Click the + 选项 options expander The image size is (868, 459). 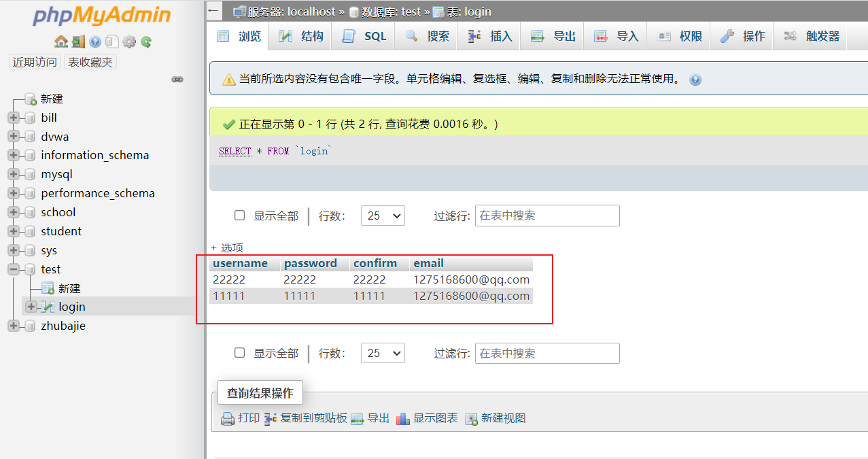(227, 248)
